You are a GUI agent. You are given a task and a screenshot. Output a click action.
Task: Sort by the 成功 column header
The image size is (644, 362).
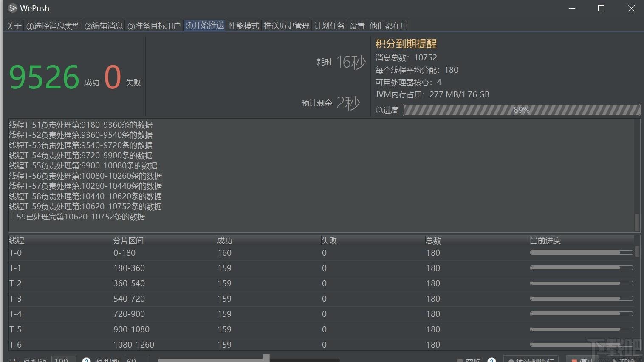click(x=268, y=240)
